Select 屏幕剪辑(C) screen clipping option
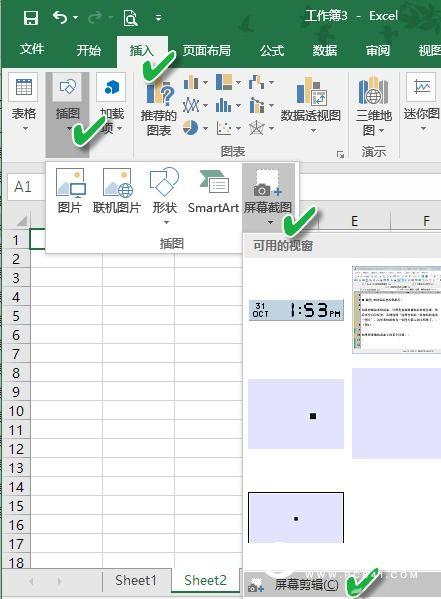The width and height of the screenshot is (441, 599). coord(306,584)
